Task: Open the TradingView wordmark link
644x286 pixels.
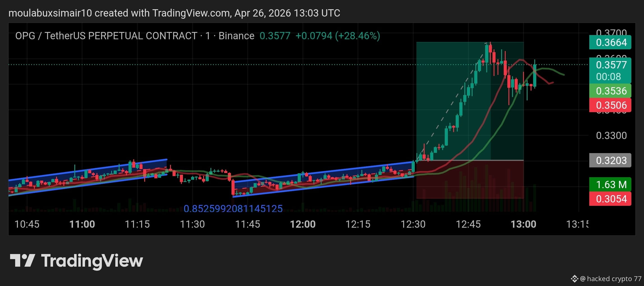Action: pyautogui.click(x=92, y=261)
